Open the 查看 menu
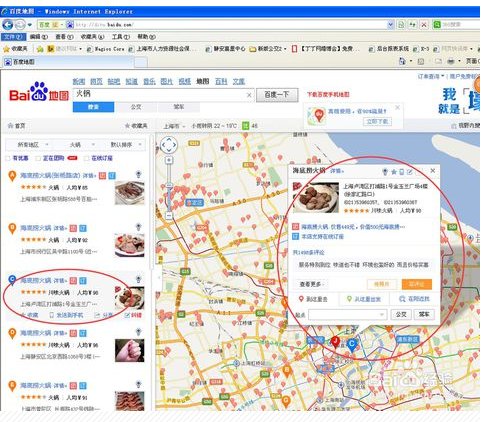Screen dimensions: 486x422 pyautogui.click(x=64, y=37)
